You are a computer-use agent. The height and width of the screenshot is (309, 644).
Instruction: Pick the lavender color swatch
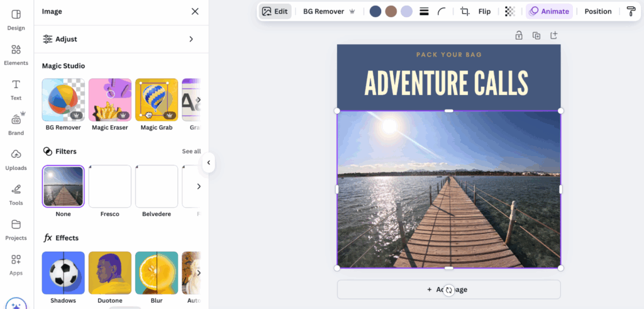coord(407,11)
